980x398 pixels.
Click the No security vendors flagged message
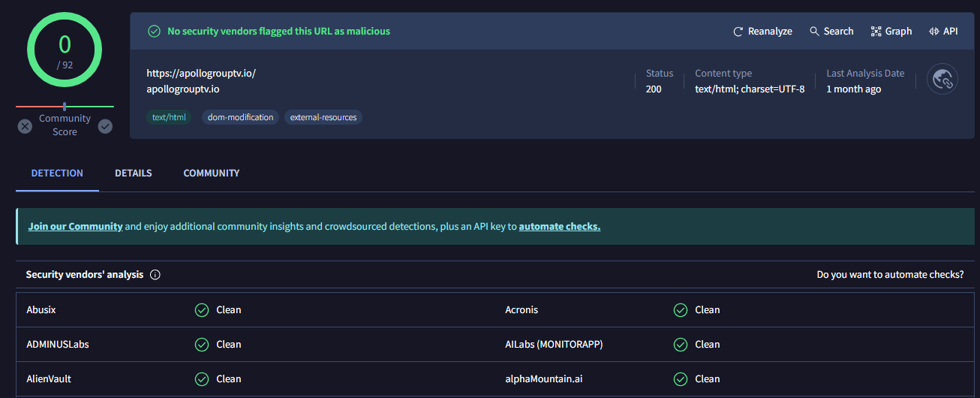278,31
